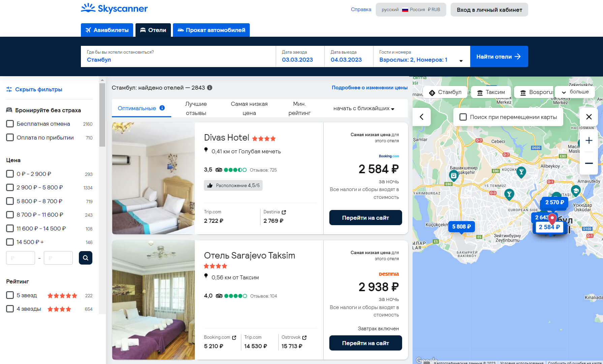This screenshot has height=364, width=603.
Task: Change the check-out date 04.03.2023
Action: (349, 56)
